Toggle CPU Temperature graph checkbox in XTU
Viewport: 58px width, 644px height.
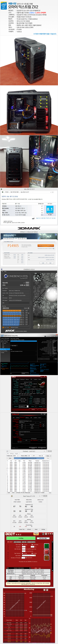(1, 364)
